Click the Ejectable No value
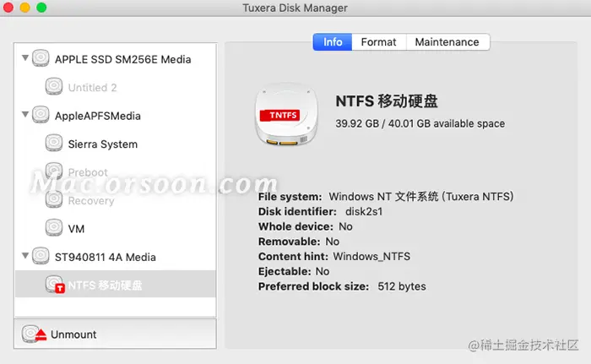 coord(323,272)
